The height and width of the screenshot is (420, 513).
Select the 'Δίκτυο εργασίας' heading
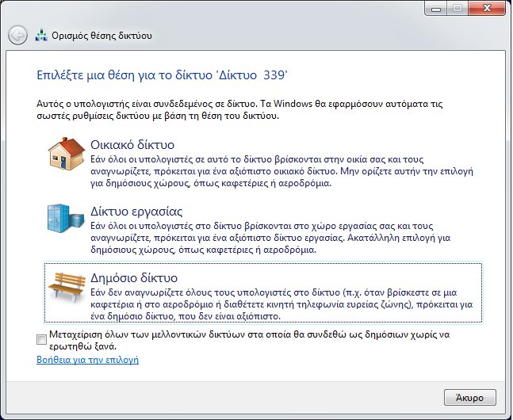136,212
